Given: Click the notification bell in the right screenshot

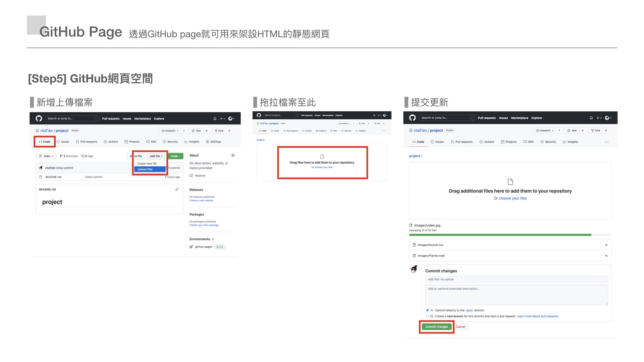Looking at the screenshot, I should [x=591, y=118].
